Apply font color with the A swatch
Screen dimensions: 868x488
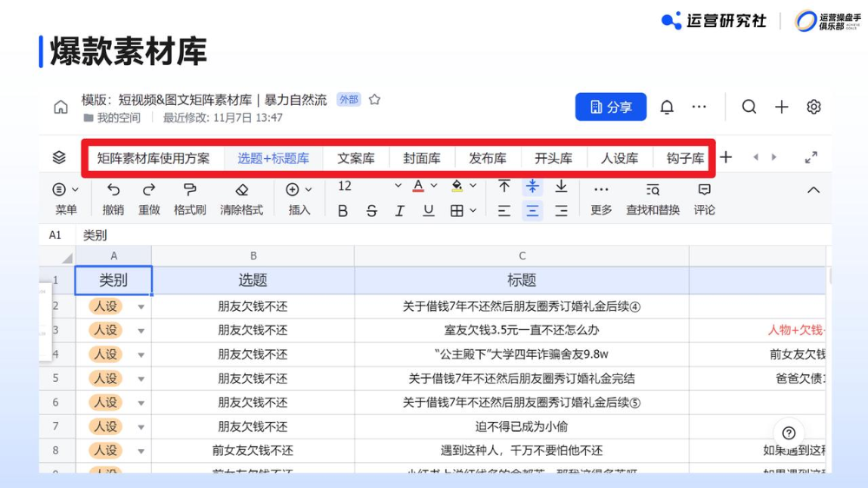click(418, 186)
